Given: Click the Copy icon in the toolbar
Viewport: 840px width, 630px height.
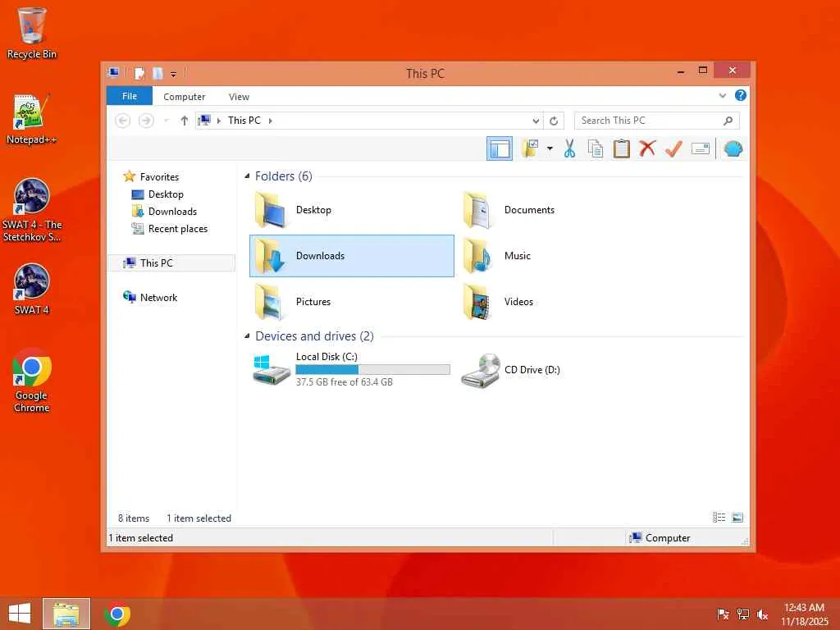Looking at the screenshot, I should pyautogui.click(x=596, y=149).
